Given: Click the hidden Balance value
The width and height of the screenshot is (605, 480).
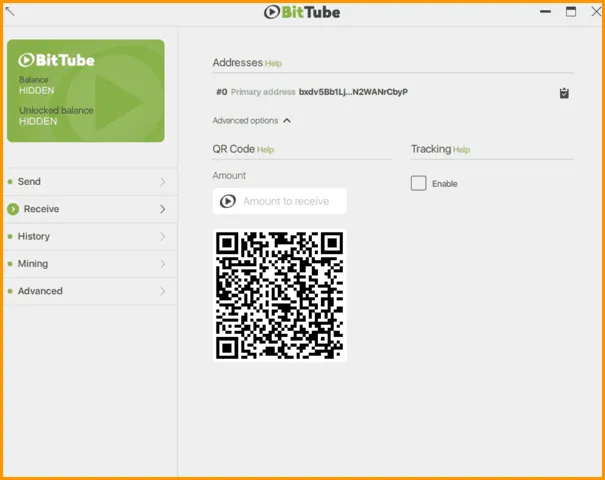Looking at the screenshot, I should pyautogui.click(x=37, y=91).
